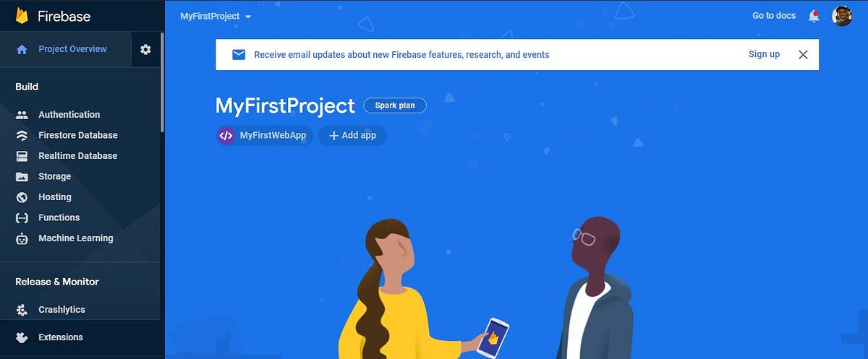Image resolution: width=868 pixels, height=359 pixels.
Task: Click the Add app button
Action: tap(352, 135)
